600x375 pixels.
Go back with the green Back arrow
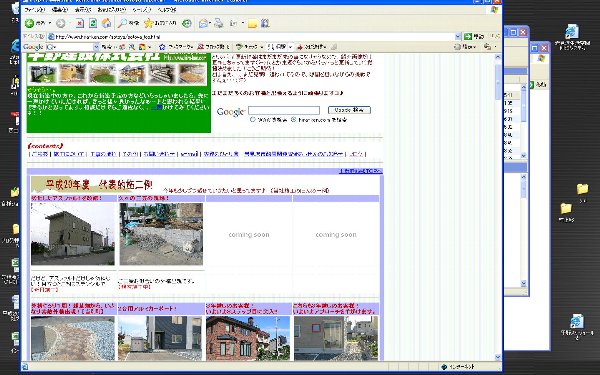click(x=30, y=24)
